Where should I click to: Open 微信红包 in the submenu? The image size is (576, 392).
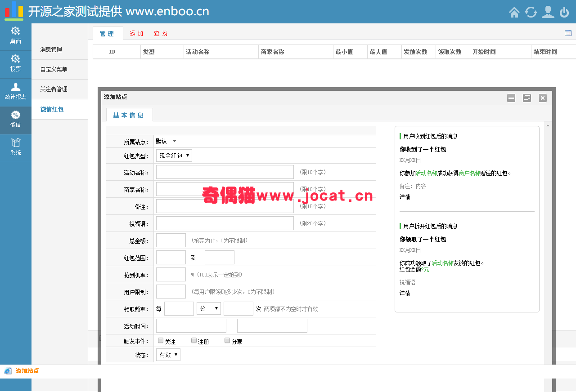[x=60, y=109]
